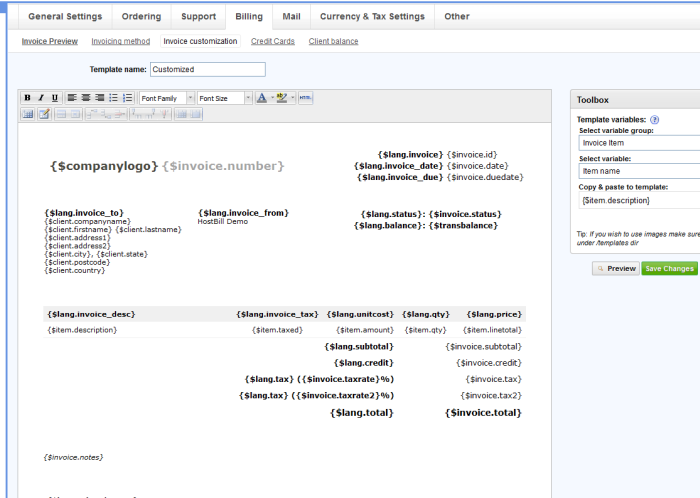
Task: Click insert row before icon
Action: [x=92, y=114]
